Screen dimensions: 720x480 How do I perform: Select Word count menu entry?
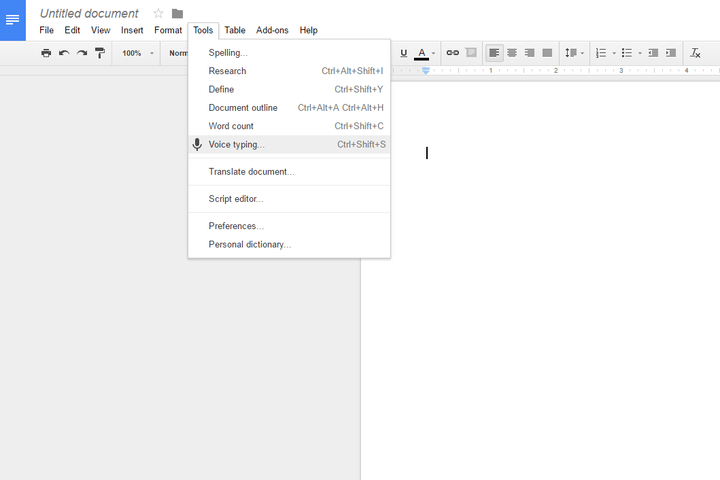[289, 126]
